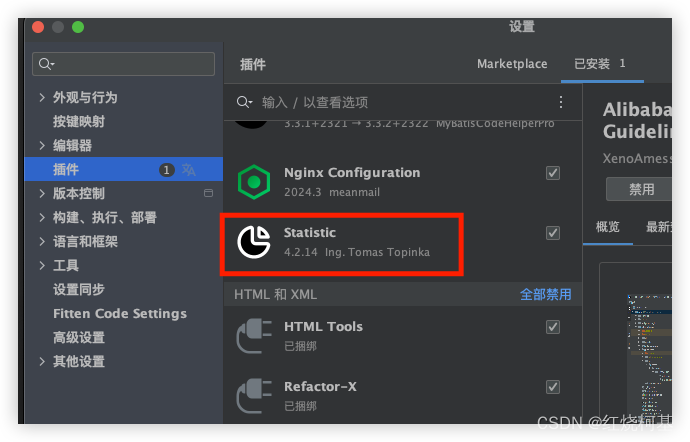Toggle the Refactor-X plugin checkbox
Screen dimensions: 690x442
pos(553,387)
